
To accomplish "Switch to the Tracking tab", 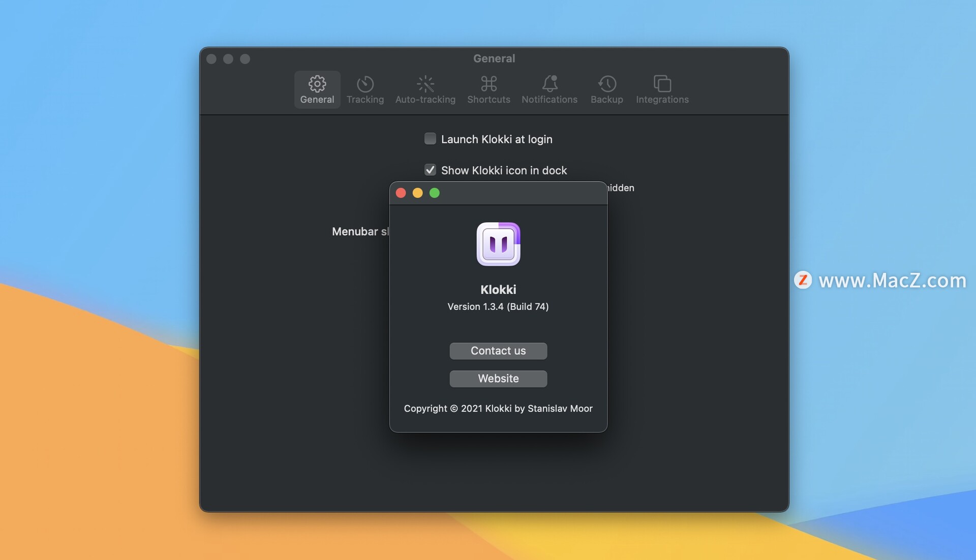I will point(365,89).
